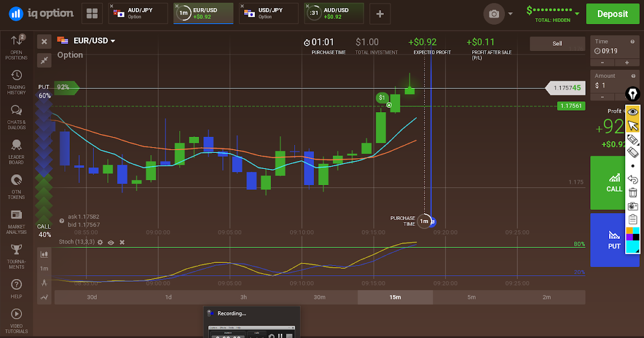Image resolution: width=644 pixels, height=338 pixels.
Task: Set chart range to 3h
Action: [x=244, y=297]
